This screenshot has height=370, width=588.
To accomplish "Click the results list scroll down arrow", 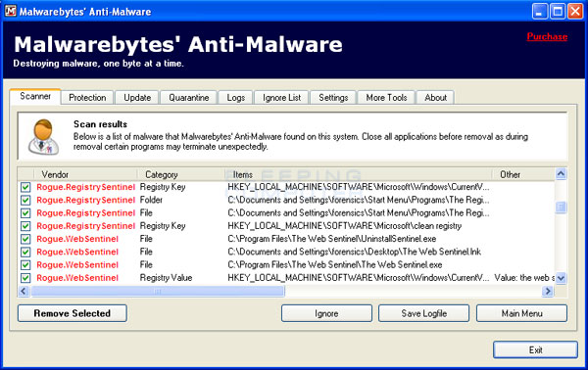I will point(561,278).
